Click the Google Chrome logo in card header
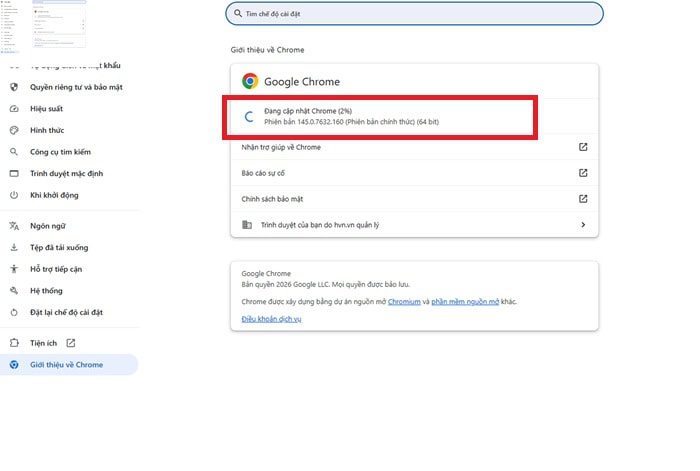 pos(249,82)
